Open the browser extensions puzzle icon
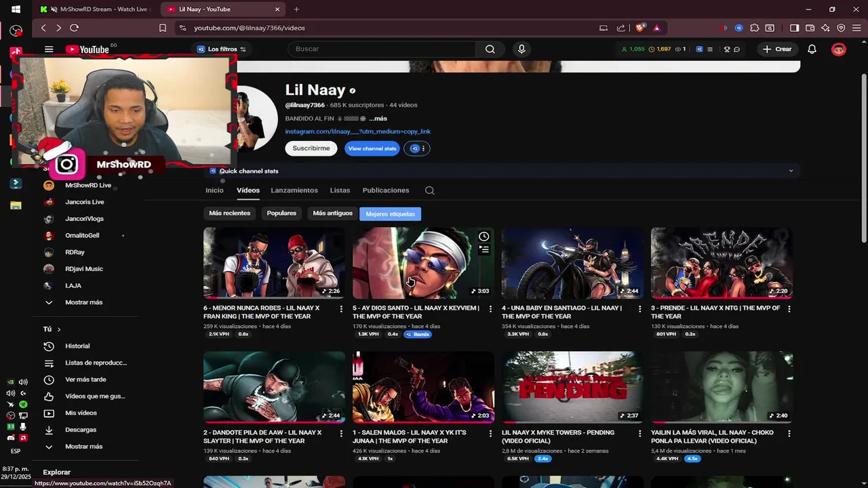Screen dimensions: 868x488 click(x=754, y=28)
